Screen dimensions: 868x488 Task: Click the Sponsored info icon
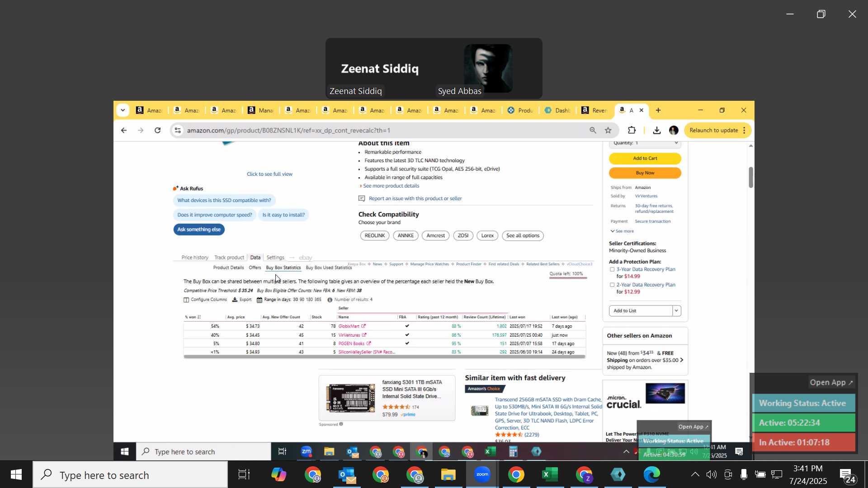coord(341,424)
